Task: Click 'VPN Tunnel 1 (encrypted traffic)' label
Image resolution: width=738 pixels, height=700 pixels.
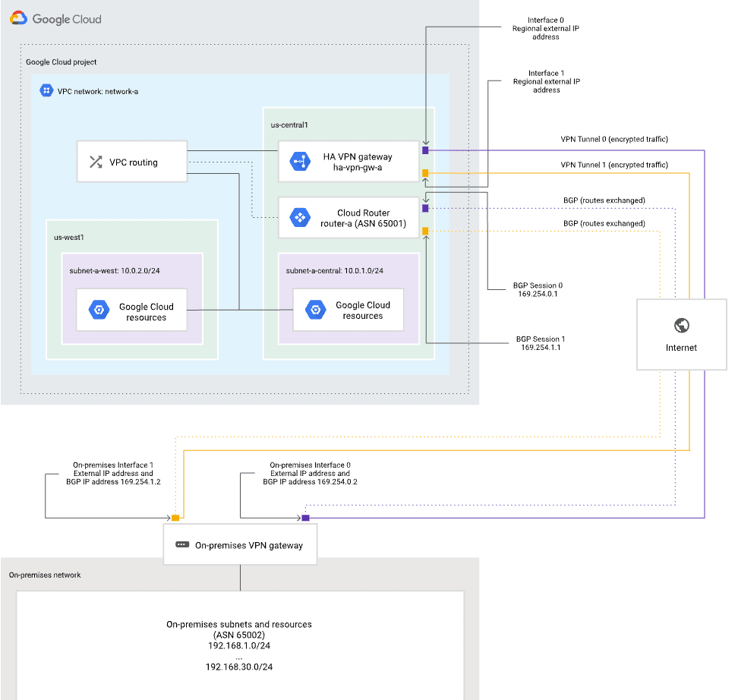Action: pyautogui.click(x=614, y=165)
